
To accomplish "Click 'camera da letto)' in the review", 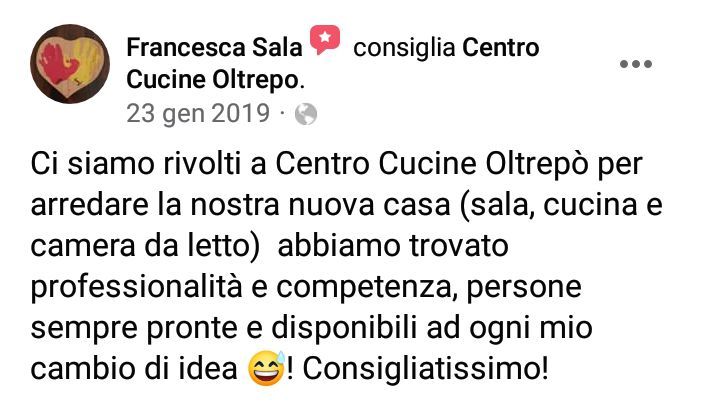I will point(145,246).
